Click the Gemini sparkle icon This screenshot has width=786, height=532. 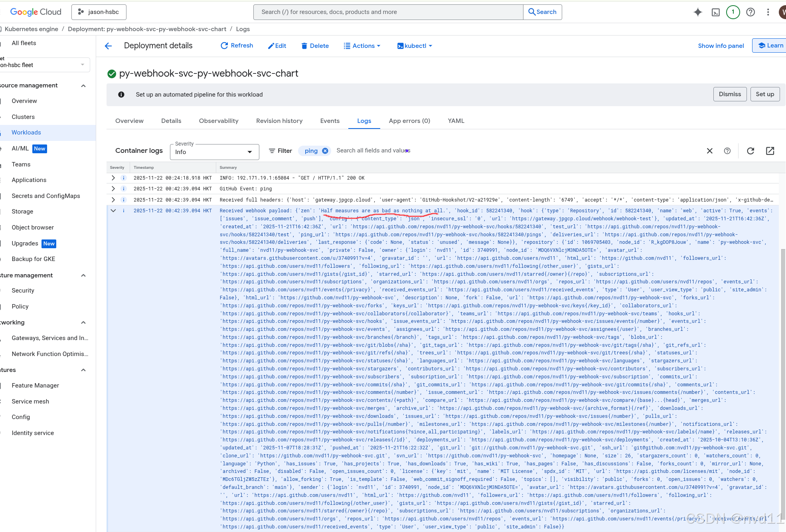click(x=697, y=12)
